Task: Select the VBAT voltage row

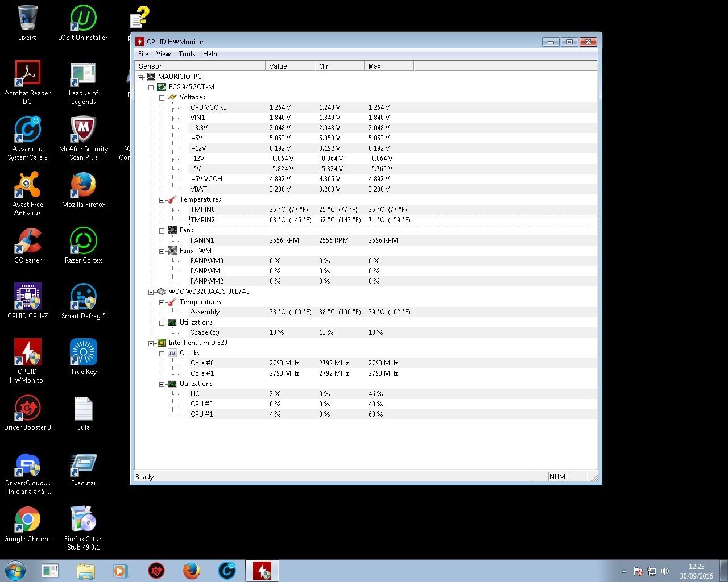Action: (x=393, y=189)
